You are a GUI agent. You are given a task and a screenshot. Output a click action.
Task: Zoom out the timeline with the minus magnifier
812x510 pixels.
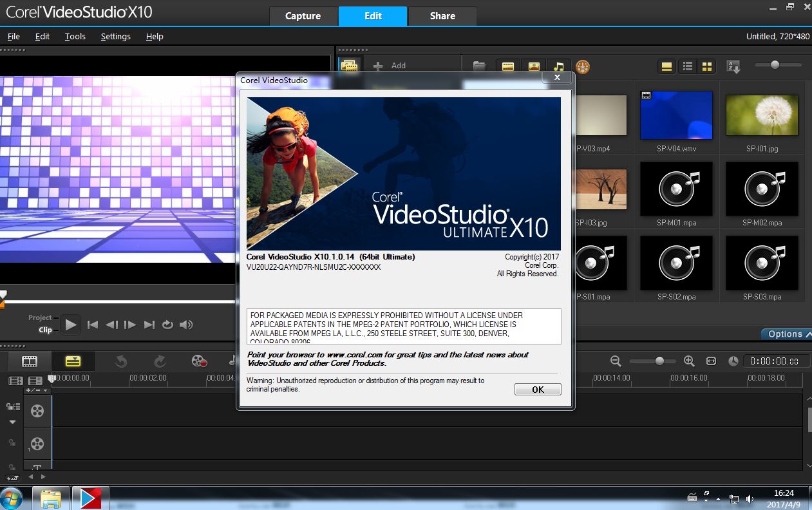point(616,361)
